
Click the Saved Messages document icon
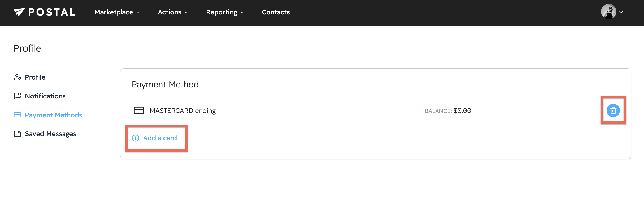coord(17,134)
